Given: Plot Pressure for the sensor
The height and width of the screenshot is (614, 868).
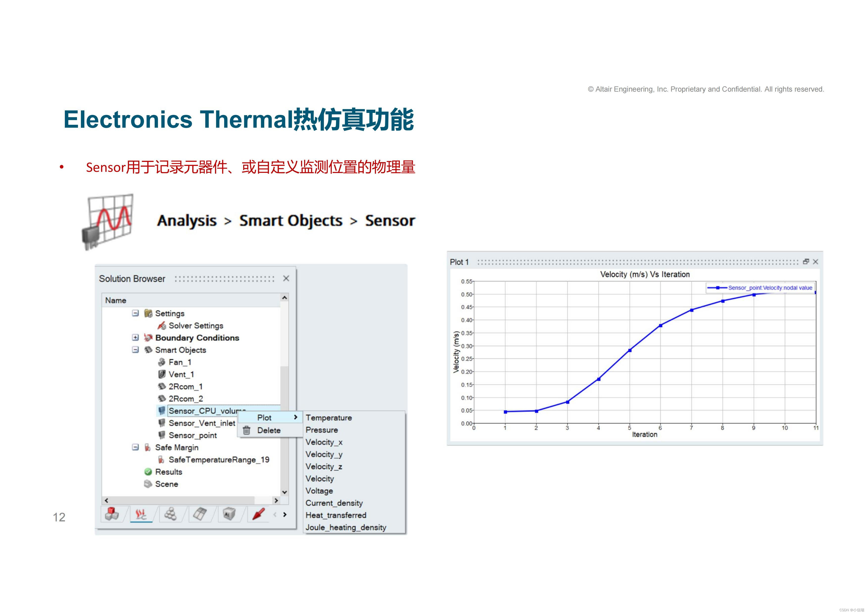Looking at the screenshot, I should (x=322, y=430).
